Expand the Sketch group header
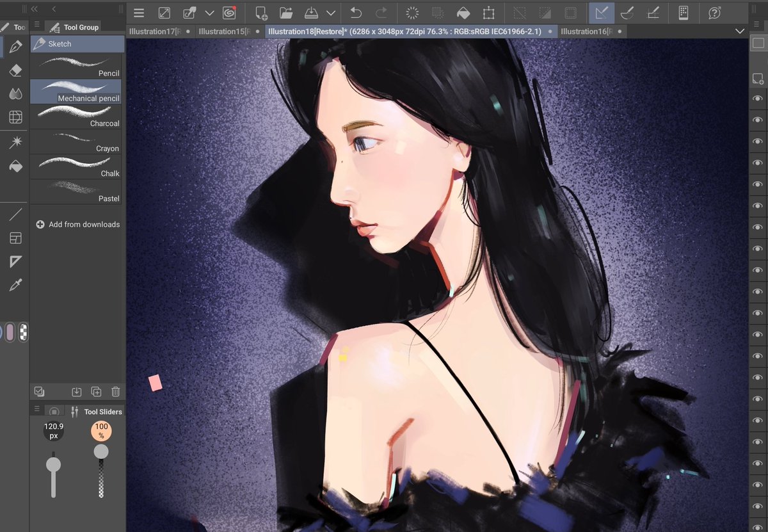This screenshot has width=768, height=532. click(77, 44)
